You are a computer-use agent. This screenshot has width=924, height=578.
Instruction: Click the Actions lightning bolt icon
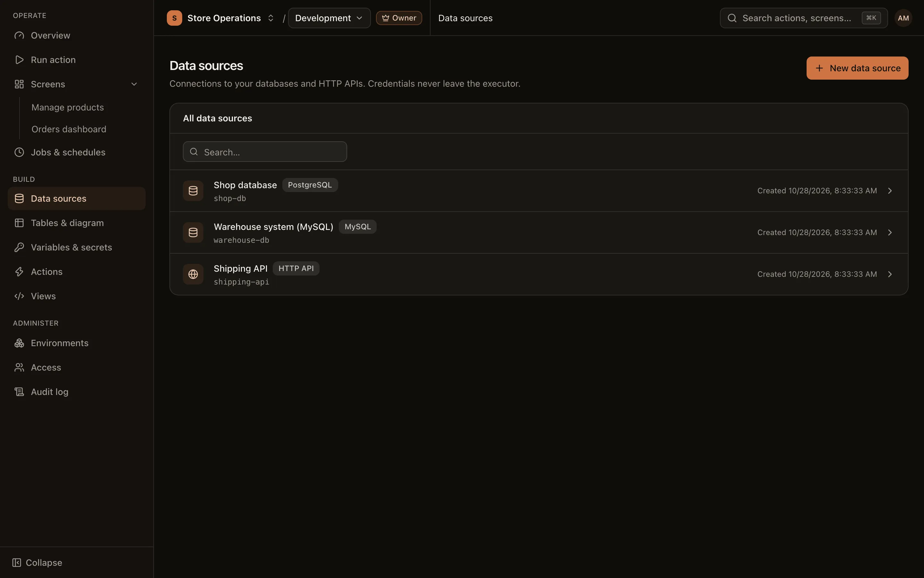[x=19, y=272]
